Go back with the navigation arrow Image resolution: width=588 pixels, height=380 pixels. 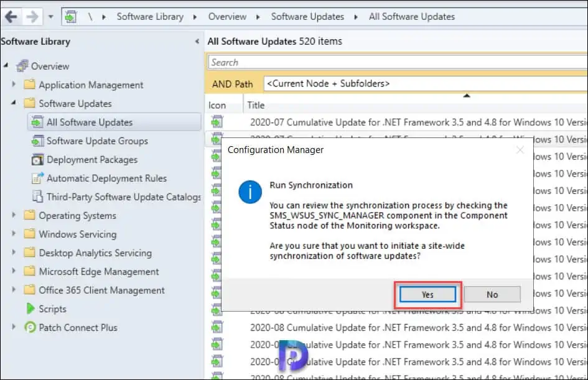(x=11, y=17)
